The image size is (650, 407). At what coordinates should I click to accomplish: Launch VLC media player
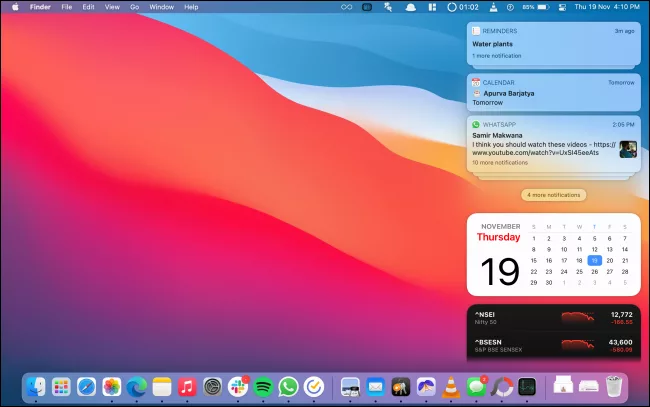451,386
